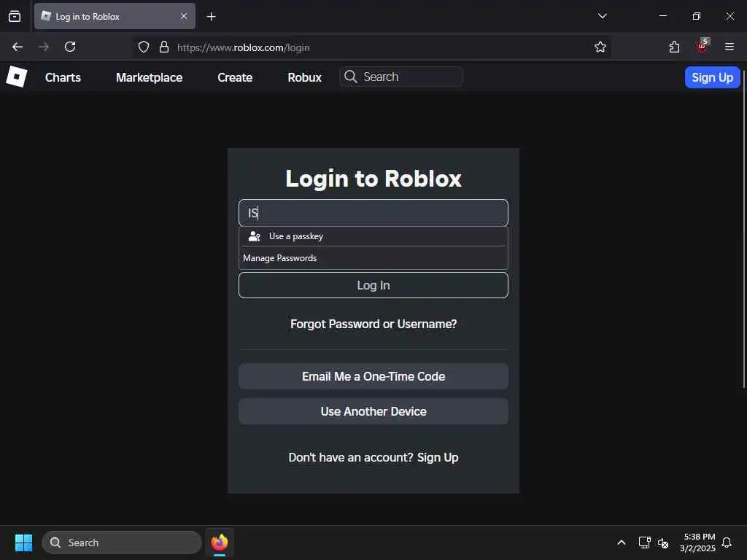Show hidden system tray icons

point(622,542)
